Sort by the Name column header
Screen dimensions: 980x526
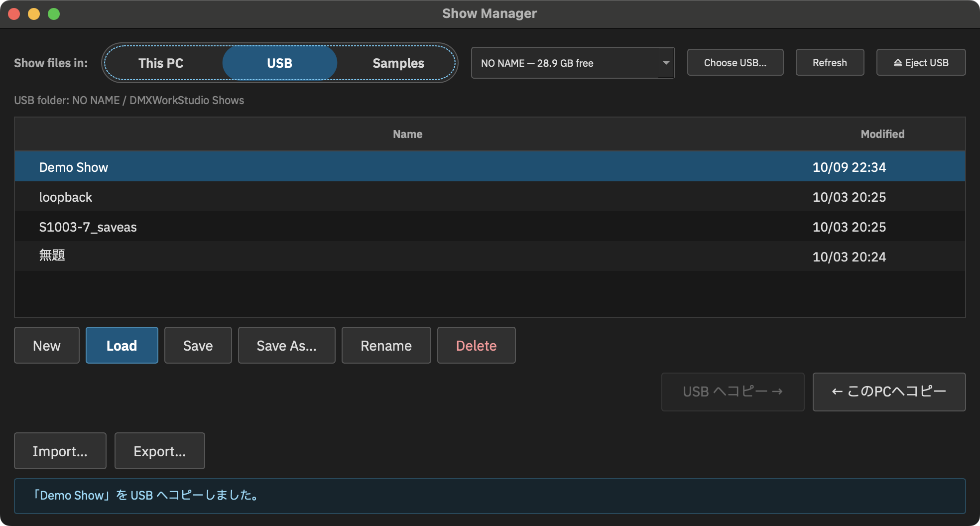[407, 134]
